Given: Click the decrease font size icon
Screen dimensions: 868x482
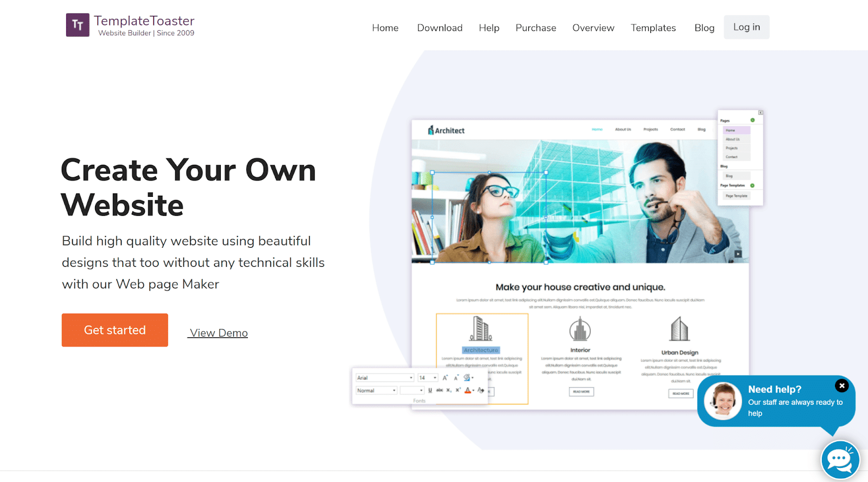Looking at the screenshot, I should click(x=456, y=378).
